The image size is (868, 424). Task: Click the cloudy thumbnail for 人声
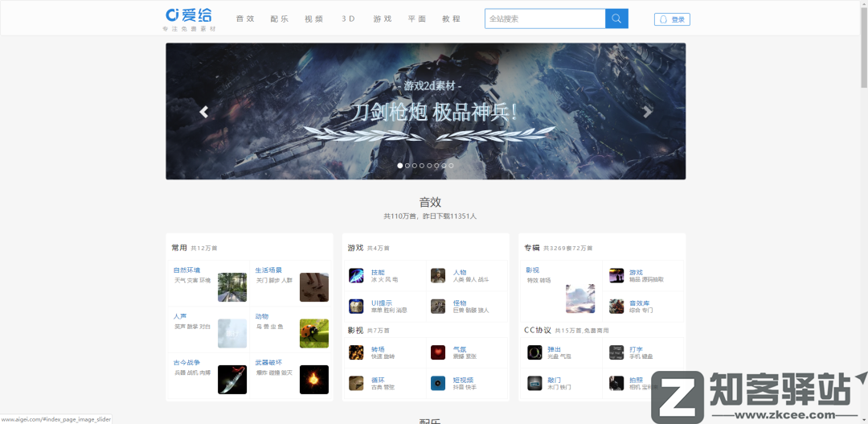(x=232, y=334)
